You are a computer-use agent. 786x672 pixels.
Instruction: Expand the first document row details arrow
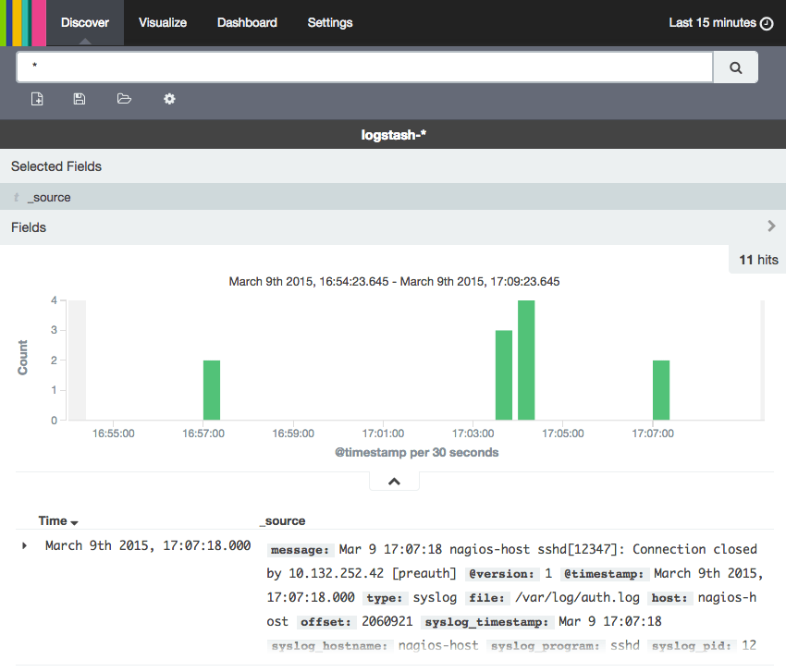(x=22, y=544)
